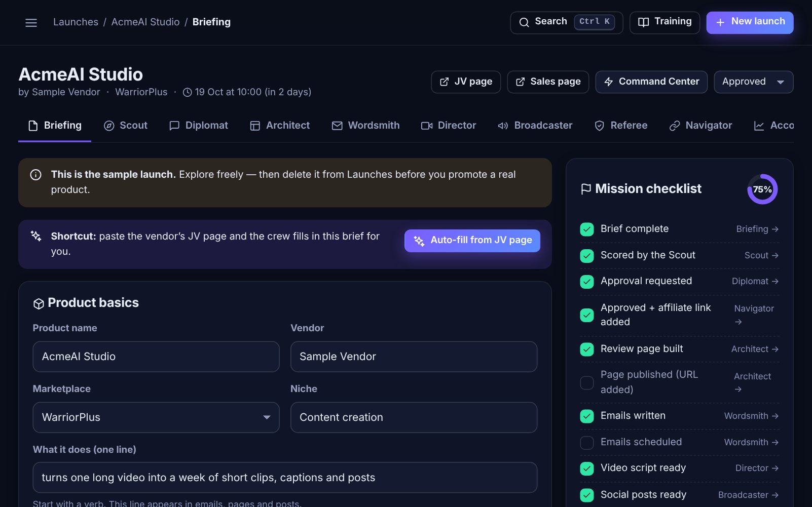Click the 75% checklist progress ring
The height and width of the screenshot is (507, 812).
pos(762,189)
